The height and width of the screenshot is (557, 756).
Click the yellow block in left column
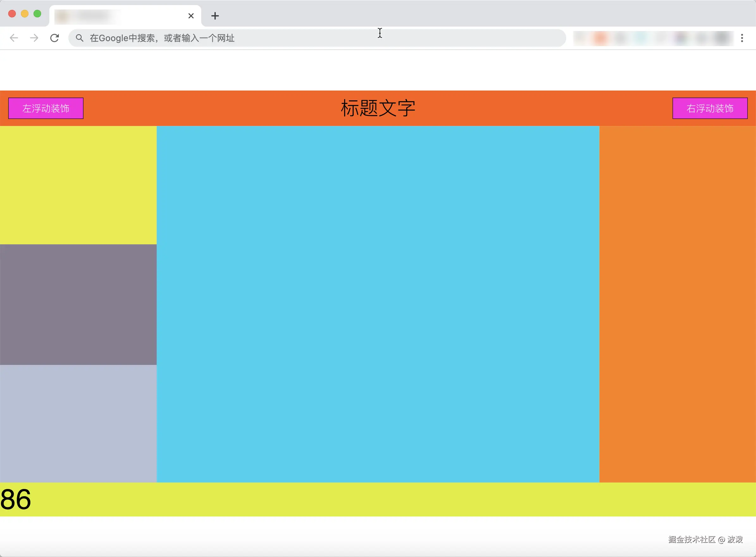coord(78,185)
